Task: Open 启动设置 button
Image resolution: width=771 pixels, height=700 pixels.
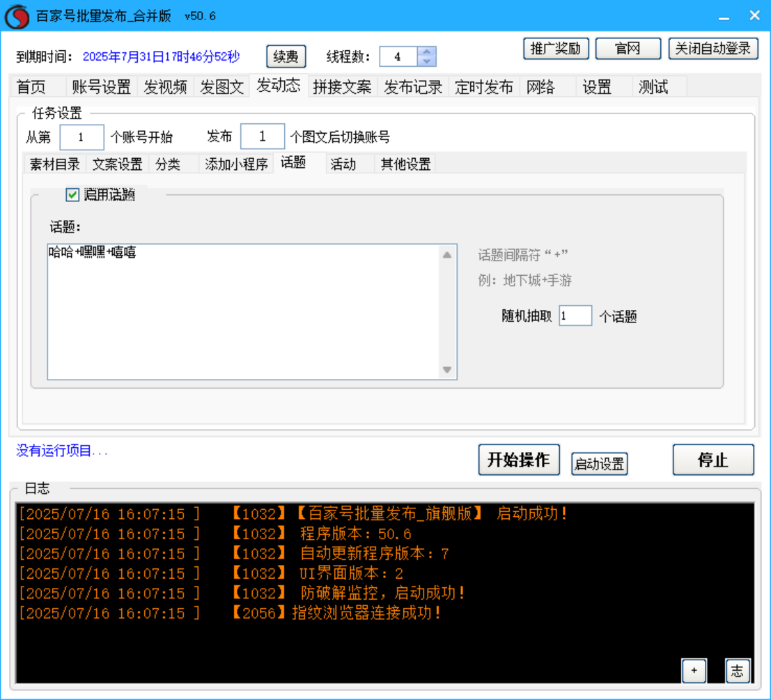Action: pos(600,464)
